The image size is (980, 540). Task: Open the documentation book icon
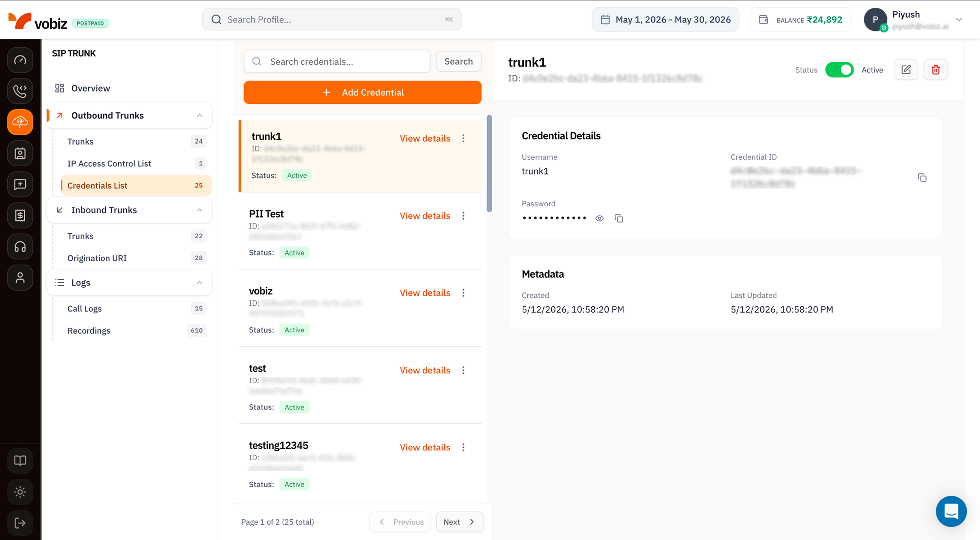click(x=20, y=461)
